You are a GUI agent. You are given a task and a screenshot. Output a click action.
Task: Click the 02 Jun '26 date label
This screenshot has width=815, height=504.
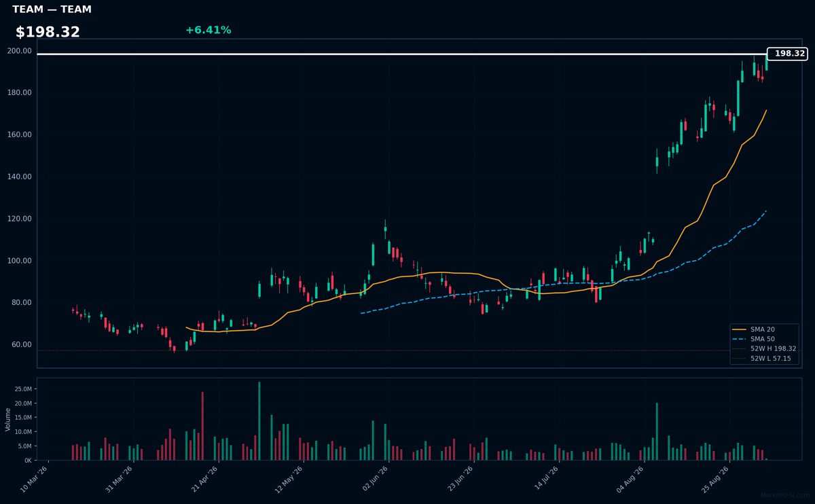pos(375,480)
